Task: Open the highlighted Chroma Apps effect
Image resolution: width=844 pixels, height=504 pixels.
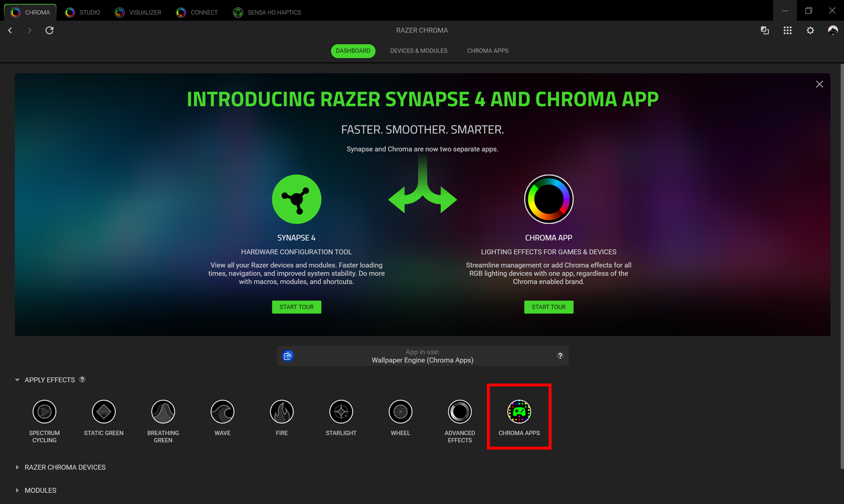Action: point(519,411)
